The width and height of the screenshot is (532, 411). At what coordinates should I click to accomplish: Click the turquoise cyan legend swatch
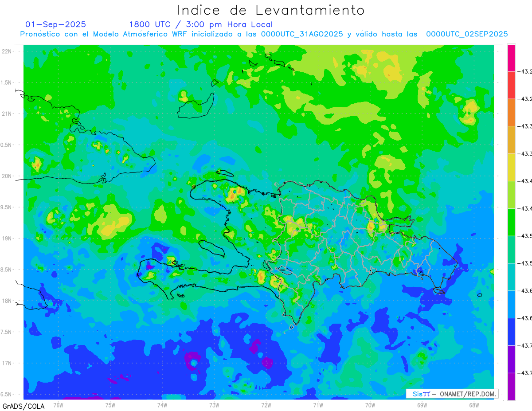511,277
